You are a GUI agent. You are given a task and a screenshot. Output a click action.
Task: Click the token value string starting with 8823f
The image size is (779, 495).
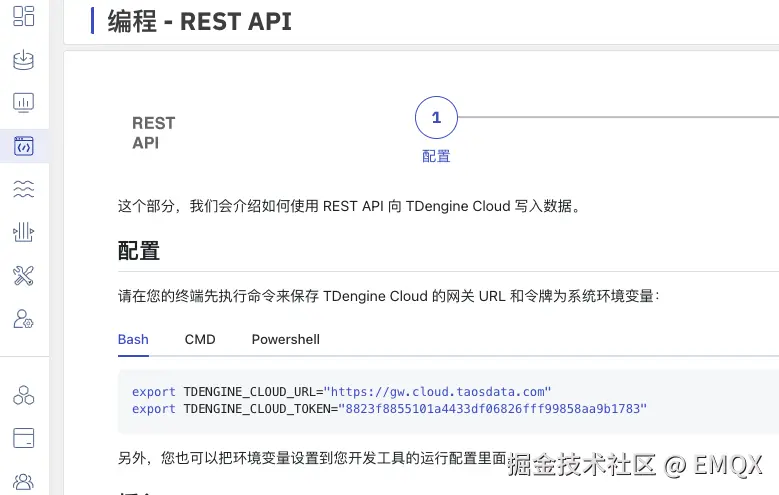[x=492, y=409]
